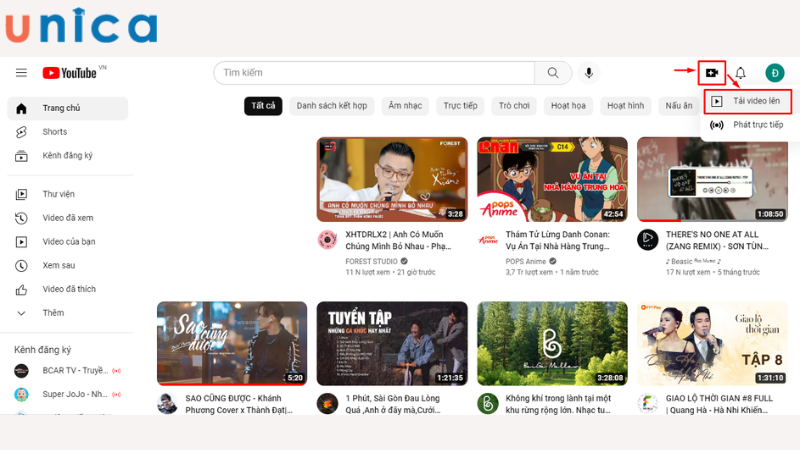
Task: Play the Sao cũng được thumbnail
Action: point(232,343)
